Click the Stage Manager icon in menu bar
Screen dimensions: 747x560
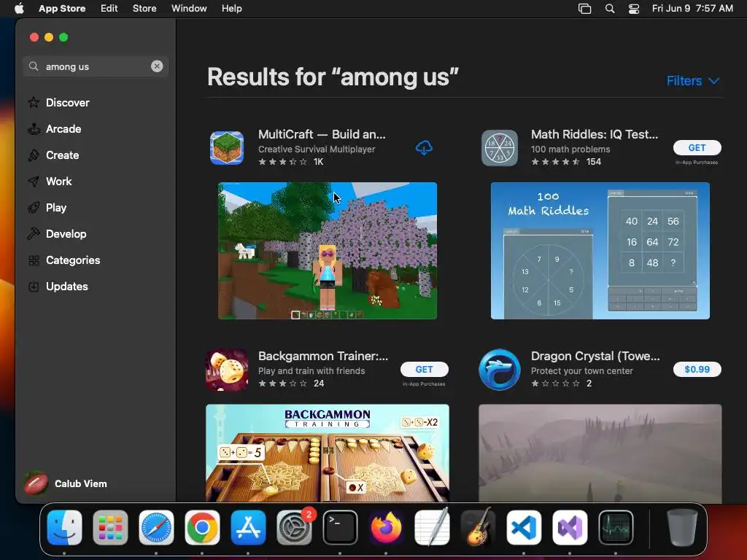point(584,9)
